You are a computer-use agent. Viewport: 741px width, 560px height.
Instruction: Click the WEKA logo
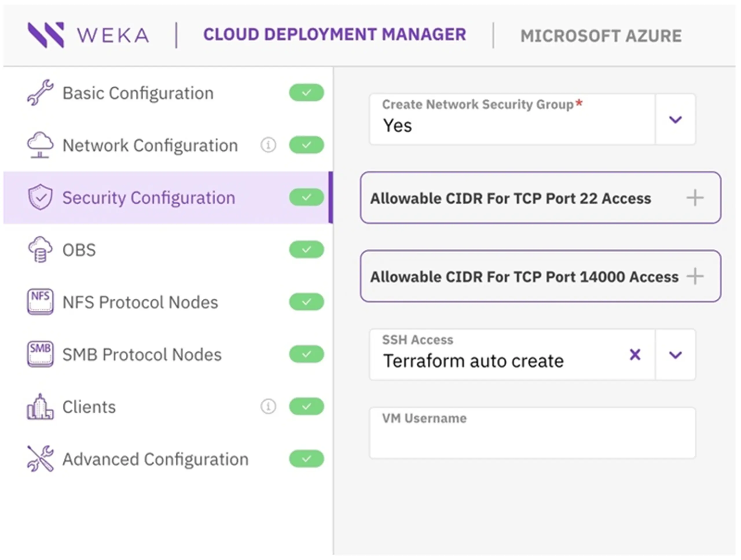pyautogui.click(x=89, y=35)
